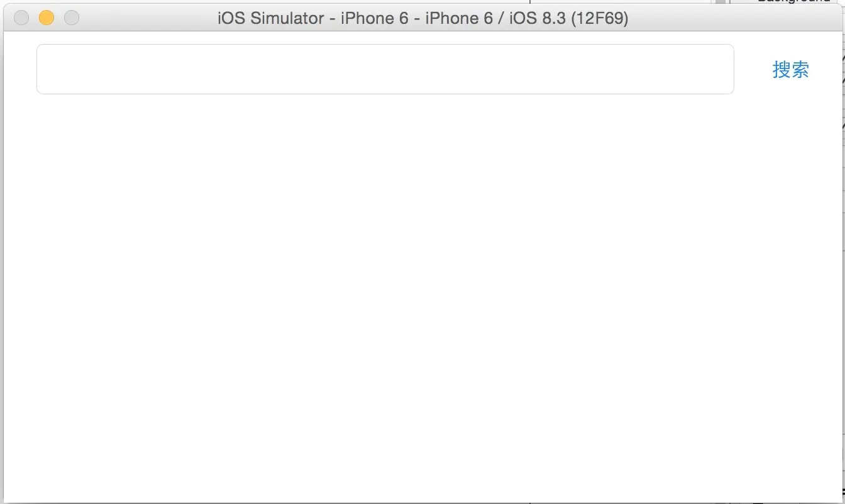Click the yellow minimize window button
Image resolution: width=845 pixels, height=504 pixels.
[47, 18]
